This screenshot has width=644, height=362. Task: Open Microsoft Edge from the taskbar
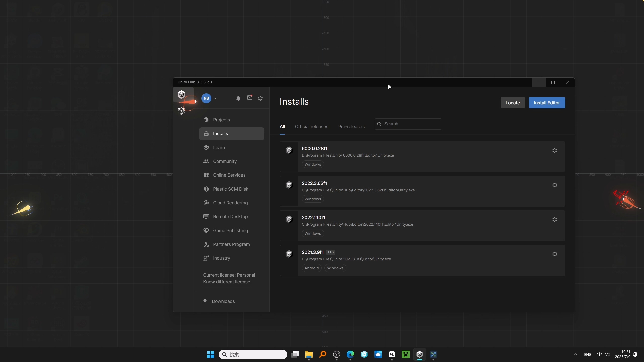click(350, 354)
